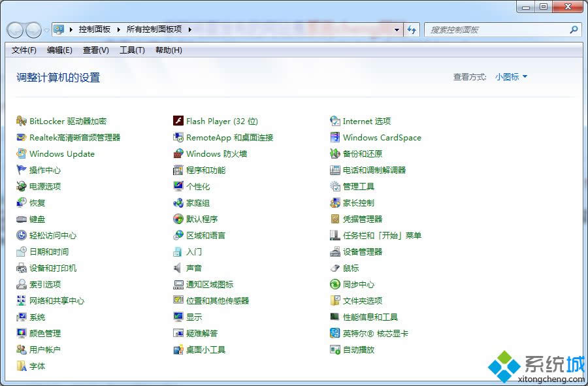Open the 声音 speaker icon
Image resolution: width=588 pixels, height=386 pixels.
pos(178,268)
